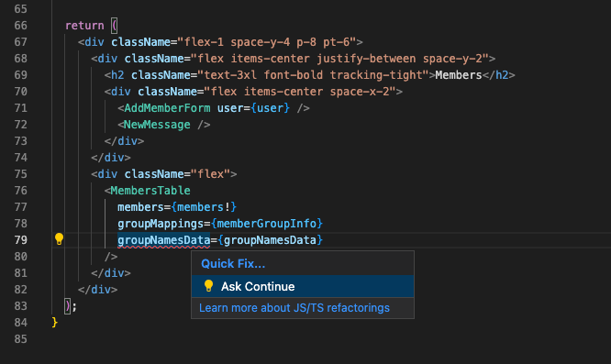Select the Ask Continue quick fix

click(303, 287)
